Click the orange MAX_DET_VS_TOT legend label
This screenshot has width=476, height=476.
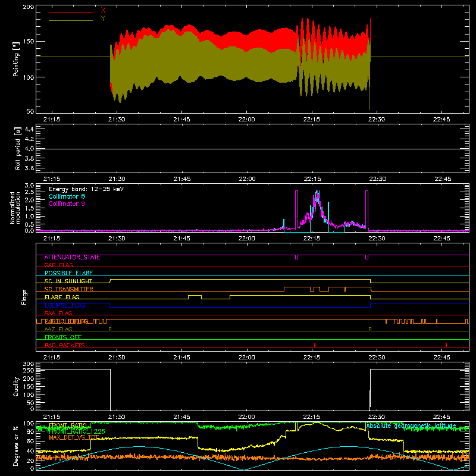(x=74, y=437)
